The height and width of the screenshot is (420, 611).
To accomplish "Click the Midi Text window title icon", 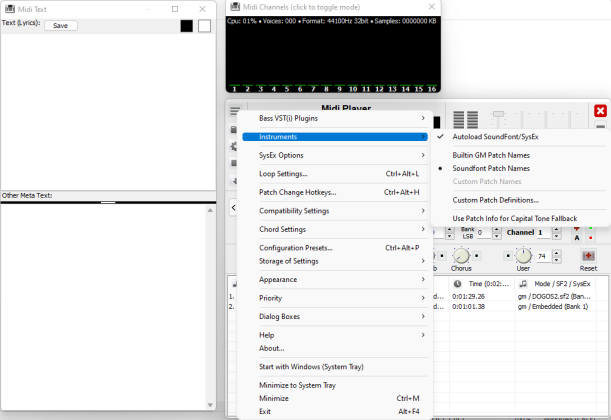I will 10,9.
